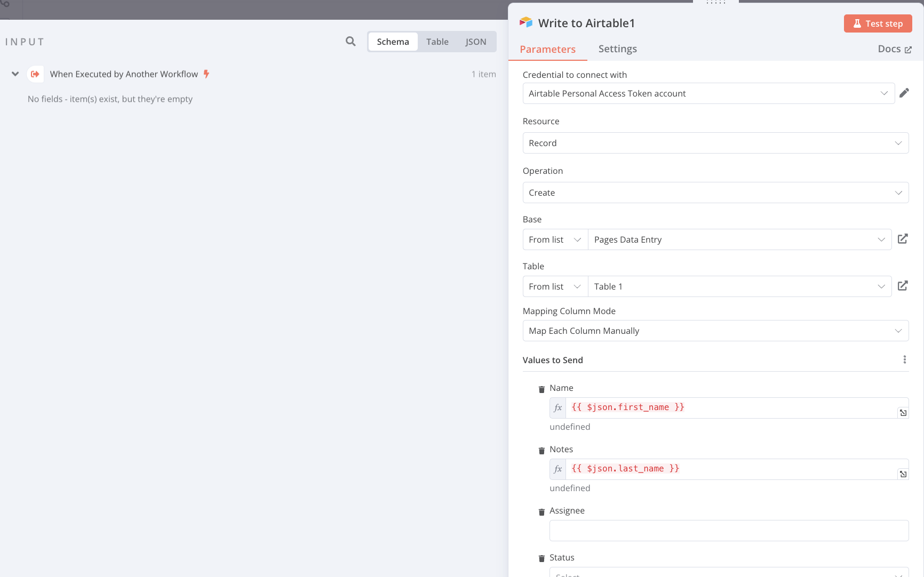
Task: Switch to Table view tab
Action: [437, 42]
